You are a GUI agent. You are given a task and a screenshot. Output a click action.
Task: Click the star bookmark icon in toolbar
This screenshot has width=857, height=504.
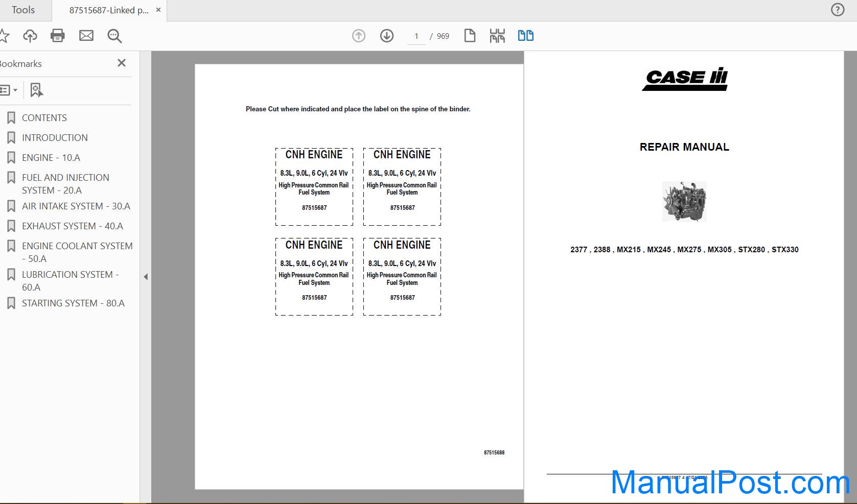tap(4, 35)
